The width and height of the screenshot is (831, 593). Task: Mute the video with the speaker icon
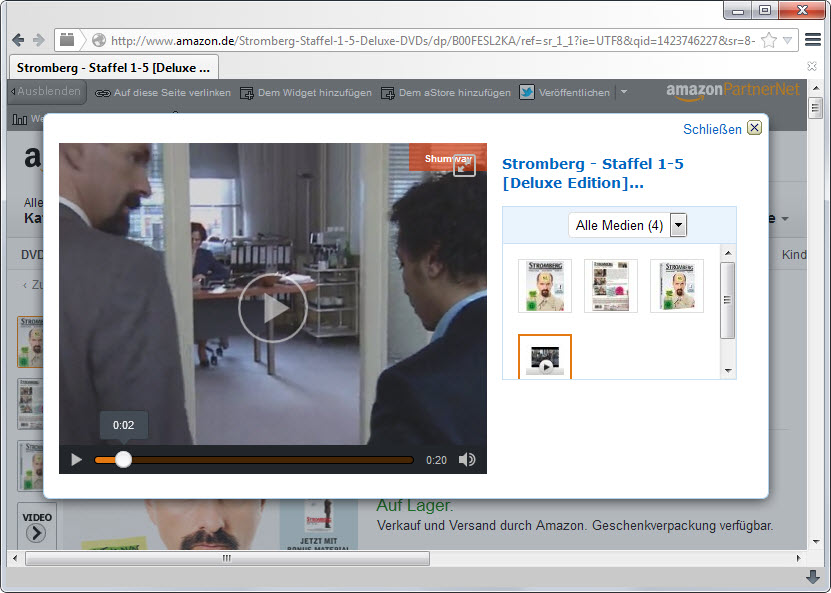(x=467, y=459)
